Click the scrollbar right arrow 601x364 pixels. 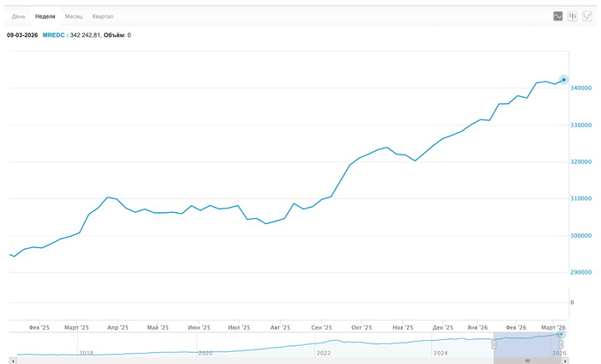564,361
